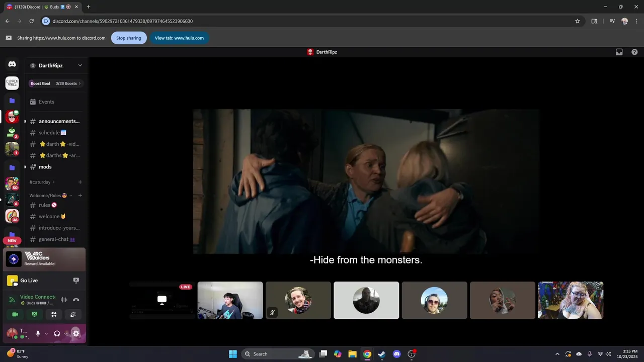Mute the microphone

[38, 333]
